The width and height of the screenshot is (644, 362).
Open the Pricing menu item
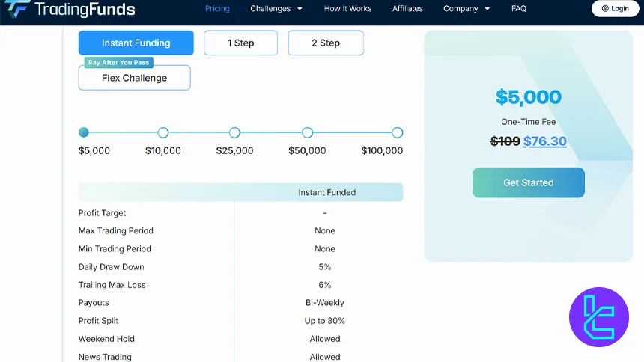217,9
